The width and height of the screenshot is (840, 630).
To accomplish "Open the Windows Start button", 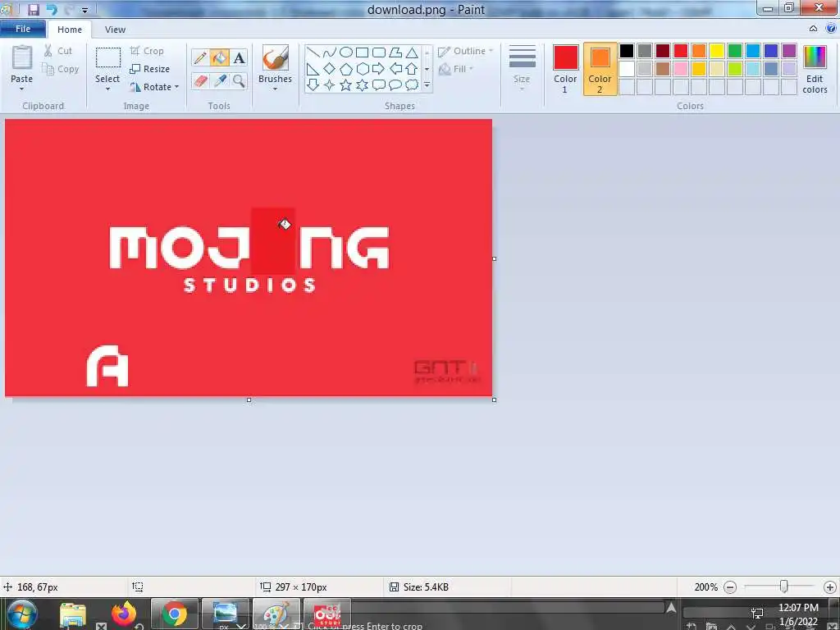I will [x=22, y=614].
